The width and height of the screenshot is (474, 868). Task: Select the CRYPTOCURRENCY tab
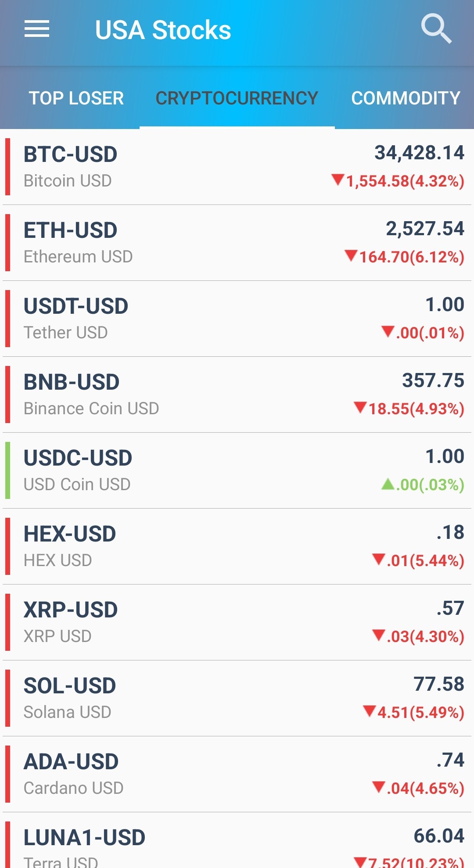pos(237,98)
